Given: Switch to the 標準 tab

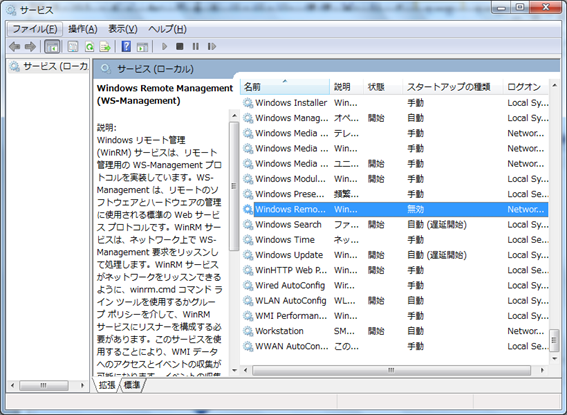Looking at the screenshot, I should (132, 385).
